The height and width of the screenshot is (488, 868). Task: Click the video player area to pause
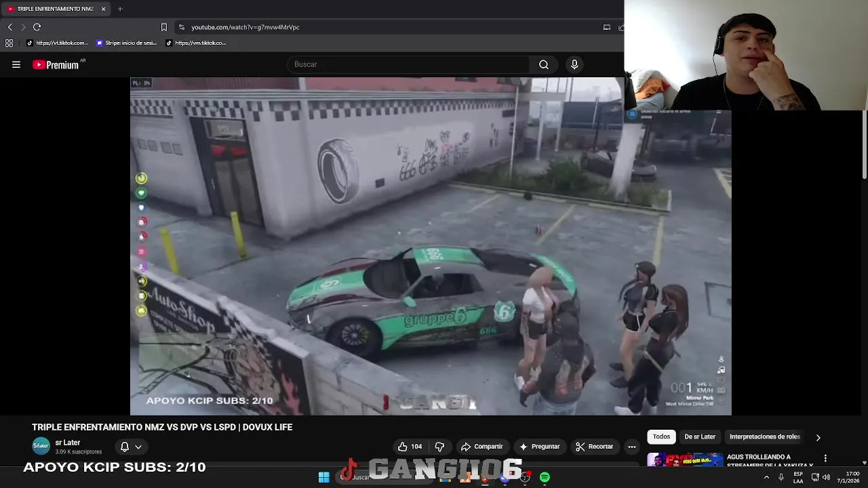tap(431, 245)
